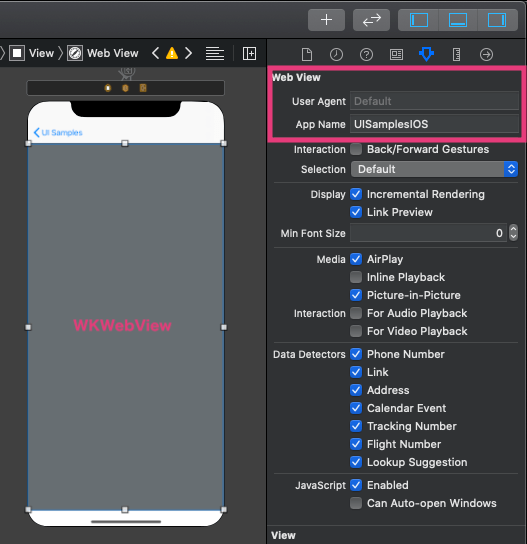Click the View breadcrumb item
The width and height of the screenshot is (527, 544).
[x=32, y=53]
